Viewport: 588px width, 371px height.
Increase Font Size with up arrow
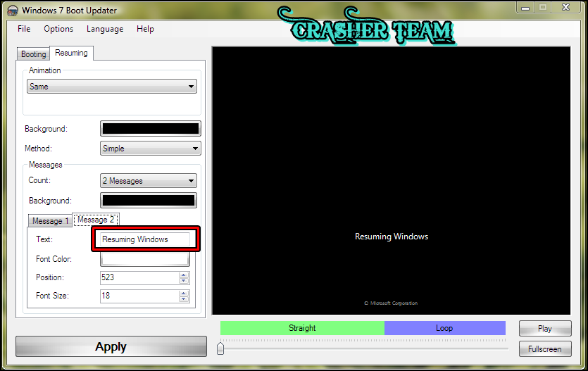(x=184, y=293)
